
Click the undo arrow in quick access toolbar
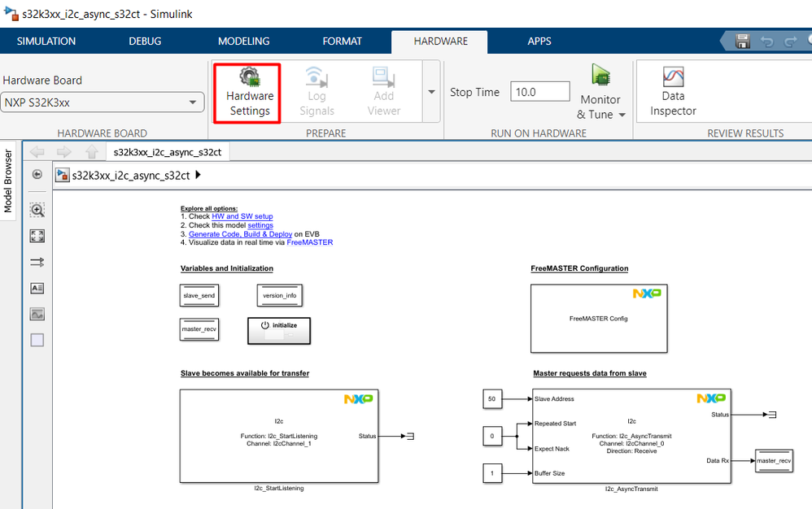pyautogui.click(x=766, y=41)
